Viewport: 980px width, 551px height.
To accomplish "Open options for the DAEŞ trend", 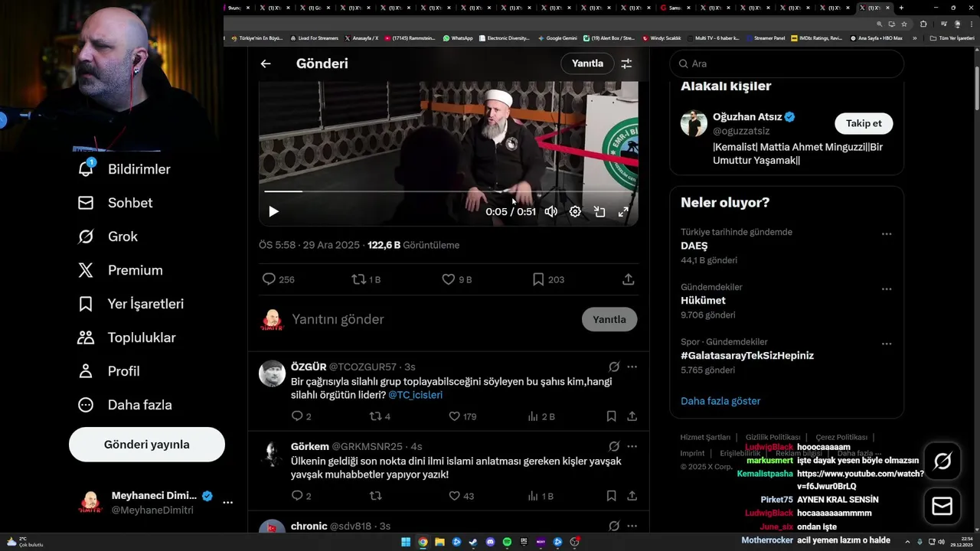I will (887, 233).
